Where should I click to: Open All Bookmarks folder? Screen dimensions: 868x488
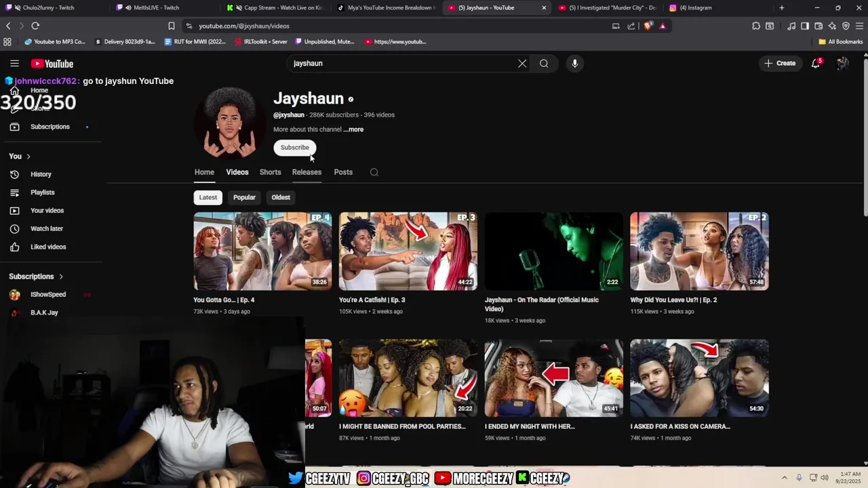(x=841, y=41)
